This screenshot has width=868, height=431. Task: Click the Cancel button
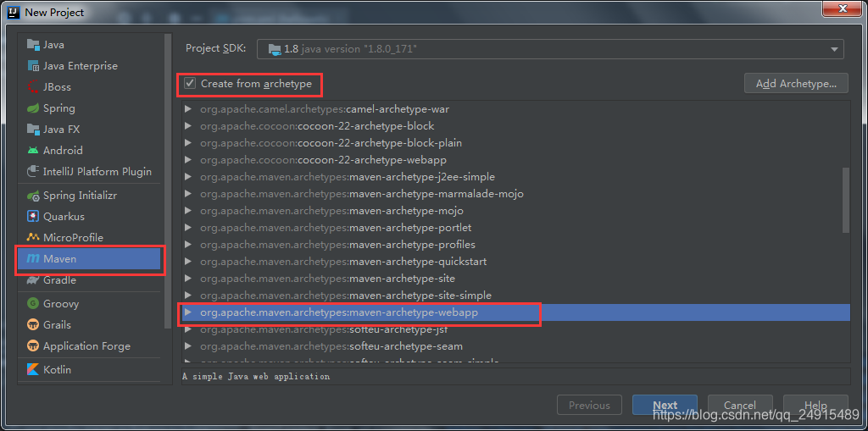740,405
